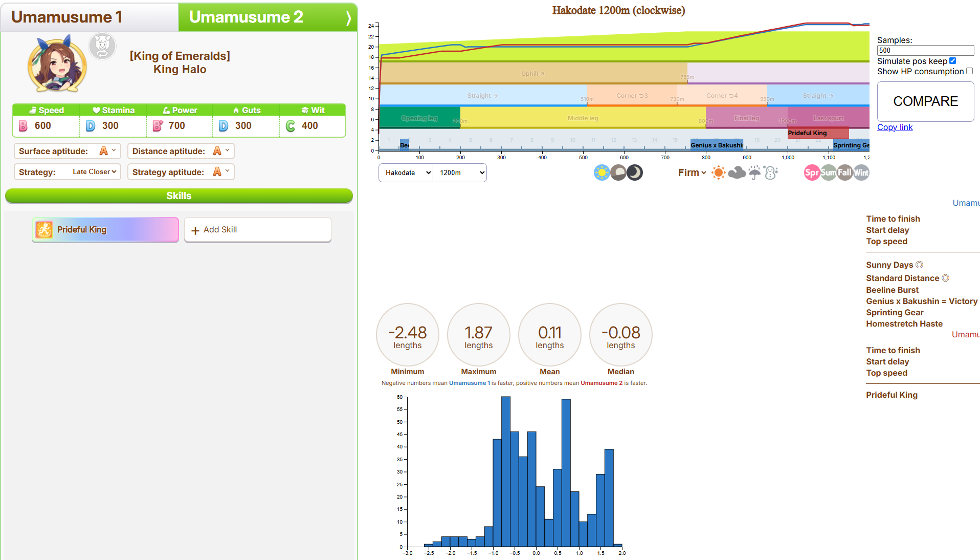This screenshot has height=560, width=980.
Task: Click the Copy link link
Action: coord(895,127)
